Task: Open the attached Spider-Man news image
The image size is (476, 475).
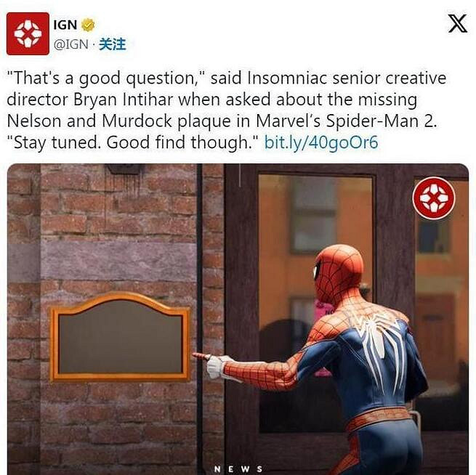Action: click(x=238, y=319)
